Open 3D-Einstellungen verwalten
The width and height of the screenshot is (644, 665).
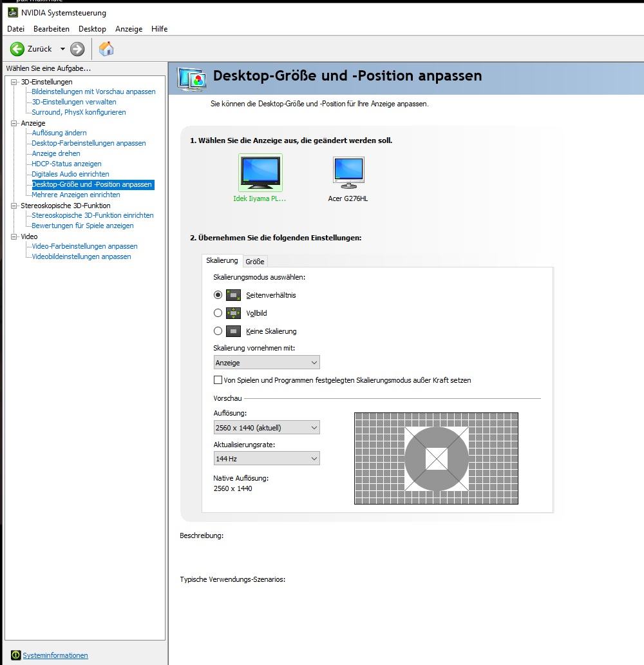(x=74, y=102)
